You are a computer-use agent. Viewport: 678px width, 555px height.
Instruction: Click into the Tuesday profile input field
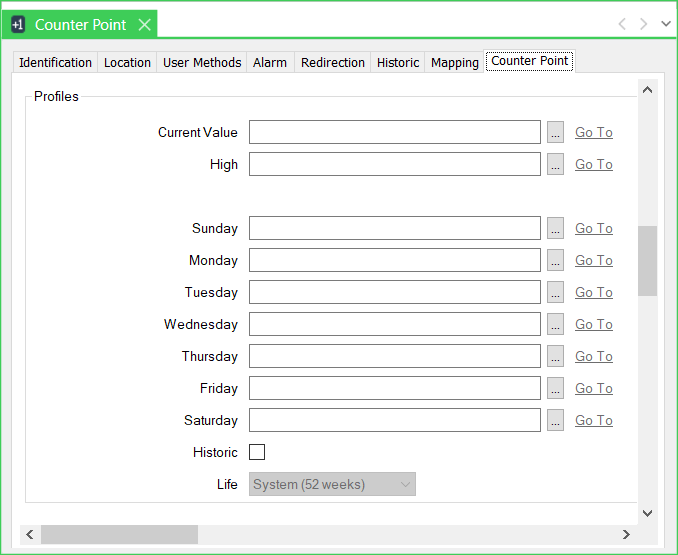[394, 292]
